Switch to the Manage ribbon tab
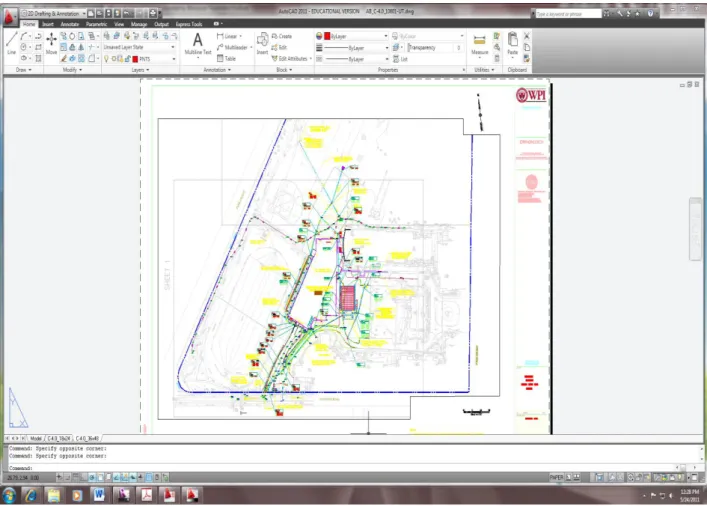707x506 pixels. (139, 24)
